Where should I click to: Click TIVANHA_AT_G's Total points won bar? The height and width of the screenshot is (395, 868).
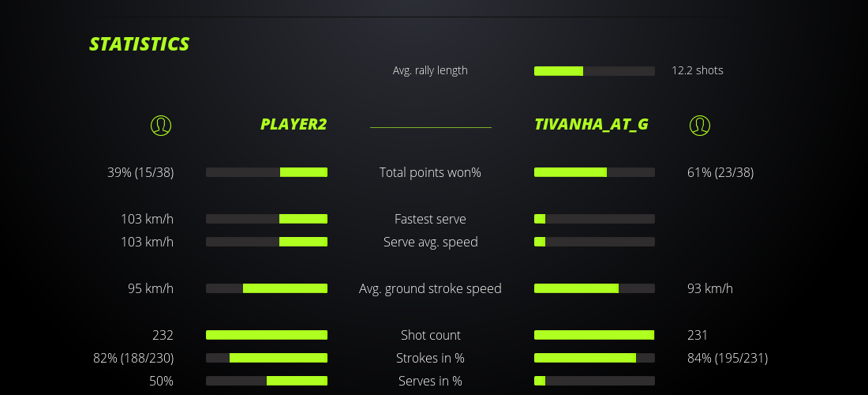[594, 172]
